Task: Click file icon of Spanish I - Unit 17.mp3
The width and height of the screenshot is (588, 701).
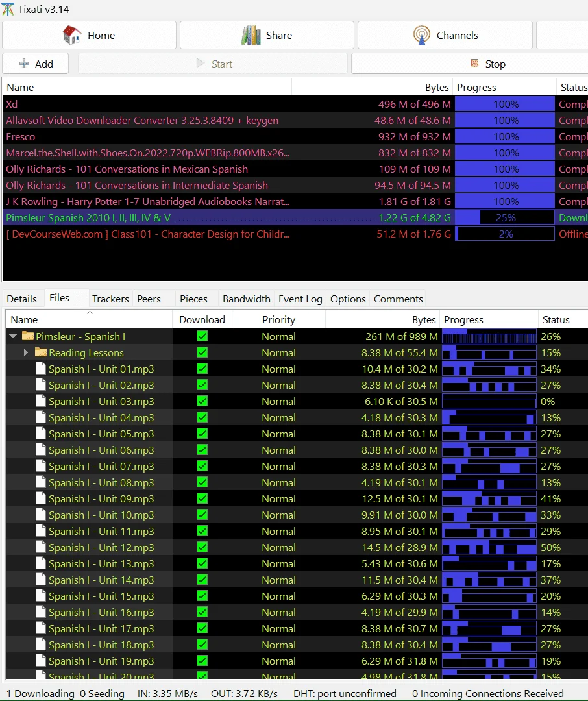Action: pyautogui.click(x=41, y=628)
